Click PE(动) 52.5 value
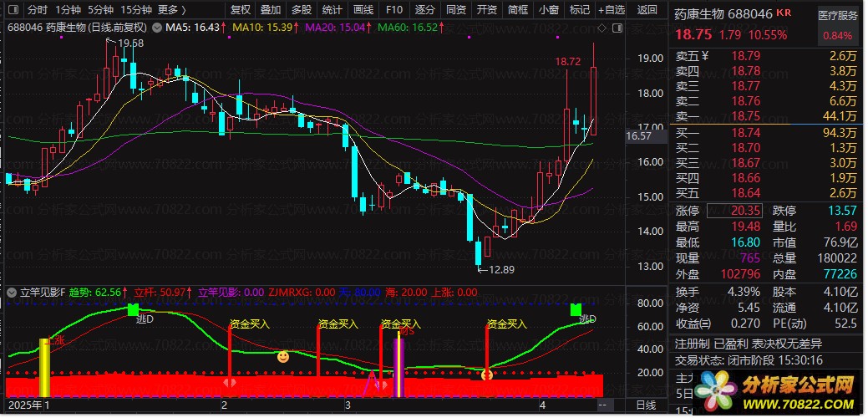Image resolution: width=868 pixels, height=418 pixels. [x=847, y=324]
